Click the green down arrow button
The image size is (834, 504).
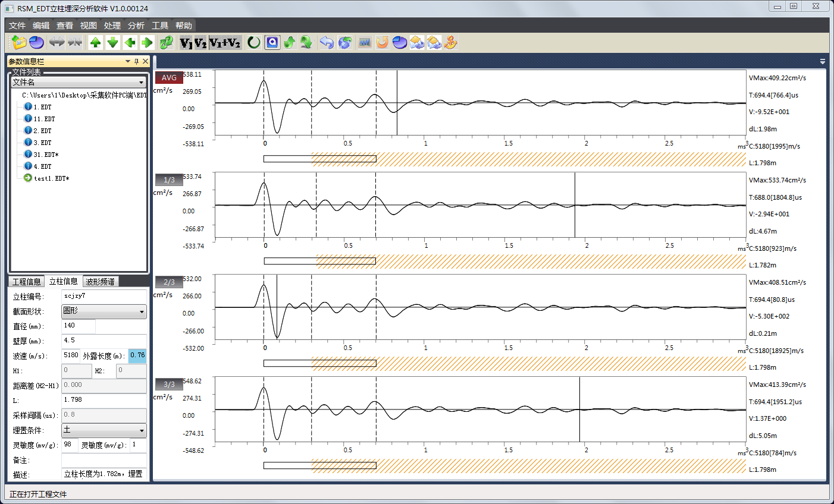(x=113, y=42)
